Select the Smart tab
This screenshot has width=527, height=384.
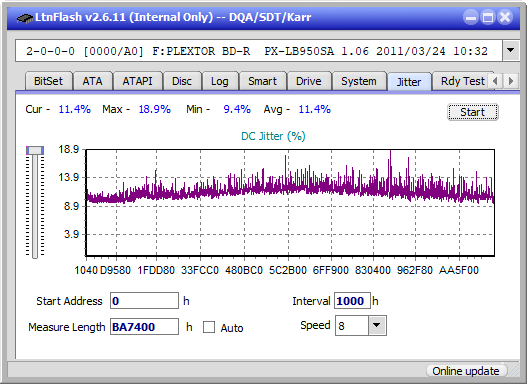pyautogui.click(x=262, y=81)
